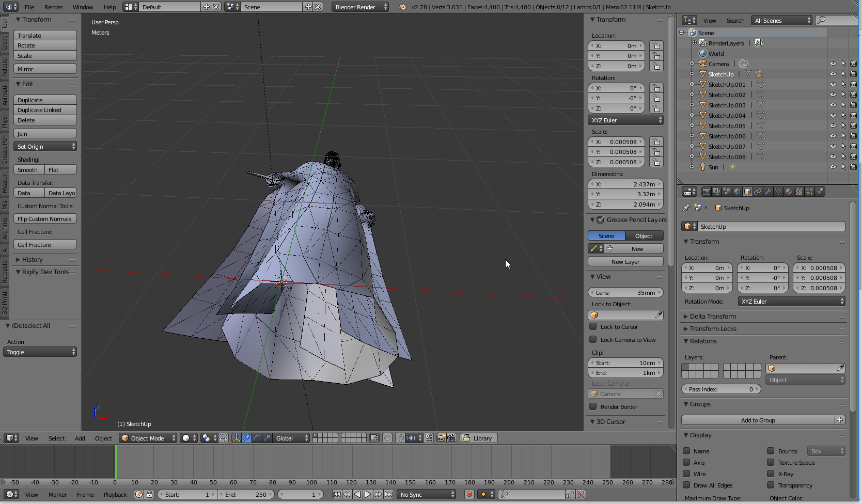The image size is (862, 504).
Task: Expand SketchUp.005 in the outliner tree
Action: 692,126
